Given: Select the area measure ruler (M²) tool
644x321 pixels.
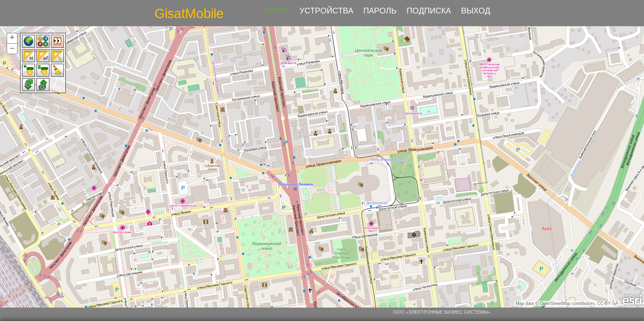Looking at the screenshot, I should (x=43, y=56).
